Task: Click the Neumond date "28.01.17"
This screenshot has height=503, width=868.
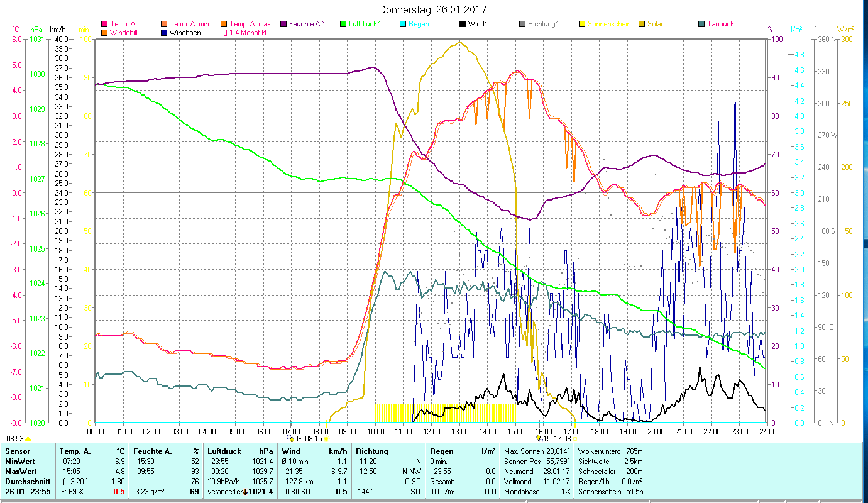Action: 557,471
